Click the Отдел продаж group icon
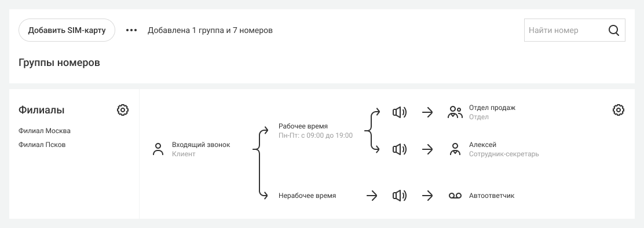Screen dimensions: 644x228 point(455,112)
